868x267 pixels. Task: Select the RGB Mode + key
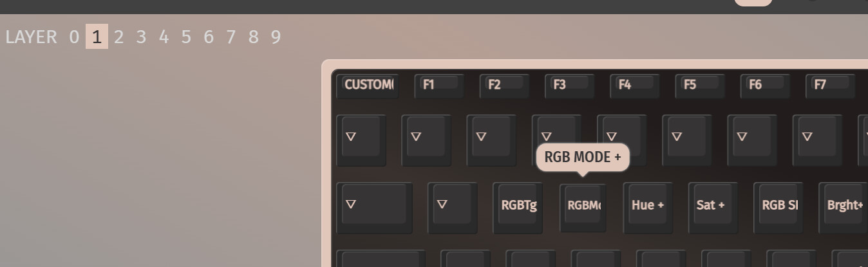pos(583,207)
